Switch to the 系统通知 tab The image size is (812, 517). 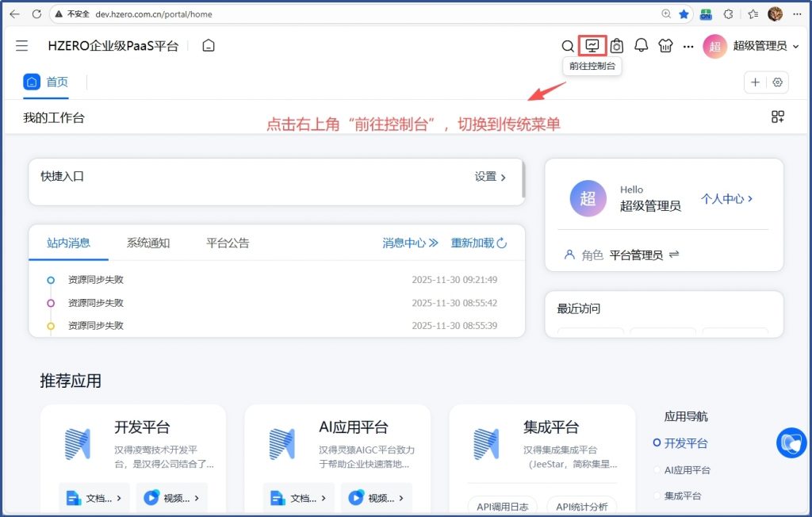tap(148, 243)
